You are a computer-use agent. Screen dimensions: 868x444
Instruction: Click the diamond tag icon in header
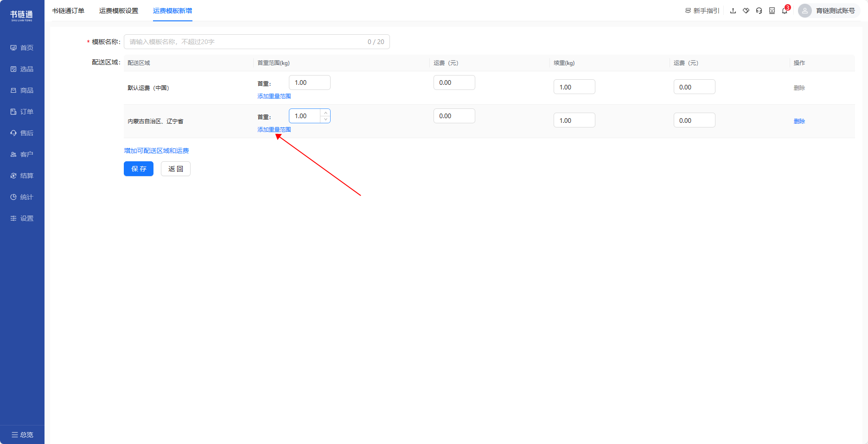[746, 11]
